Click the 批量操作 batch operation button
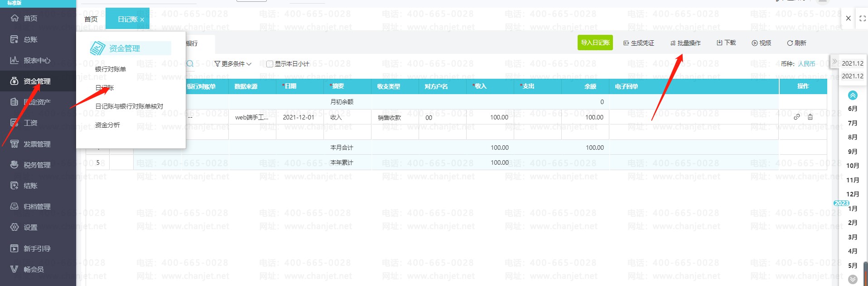The height and width of the screenshot is (286, 868). [x=685, y=43]
